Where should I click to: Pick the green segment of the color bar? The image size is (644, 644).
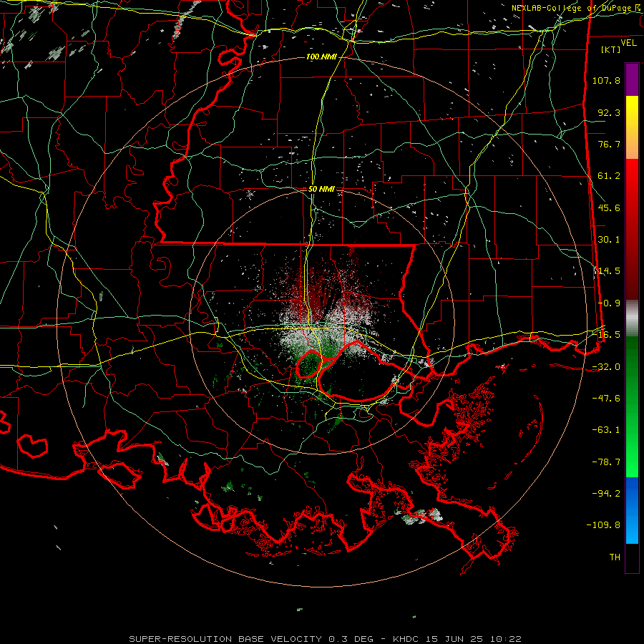[632, 406]
